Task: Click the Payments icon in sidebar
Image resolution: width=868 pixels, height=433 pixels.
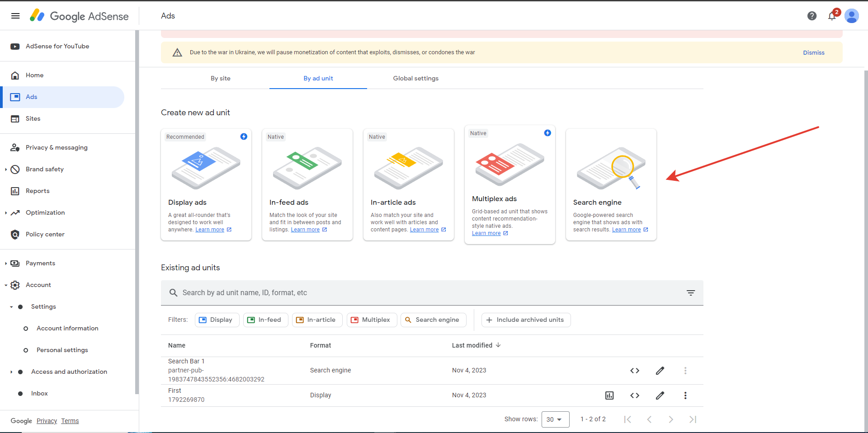Action: tap(15, 263)
